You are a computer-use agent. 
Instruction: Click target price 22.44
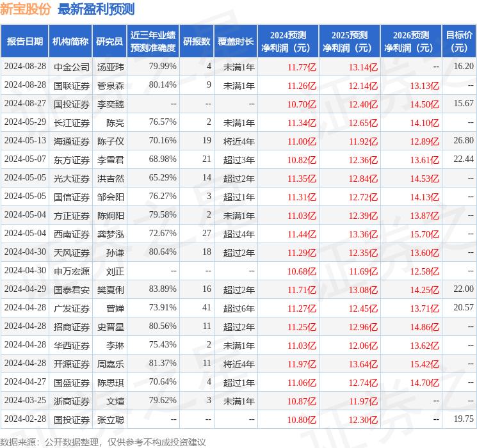pyautogui.click(x=464, y=159)
